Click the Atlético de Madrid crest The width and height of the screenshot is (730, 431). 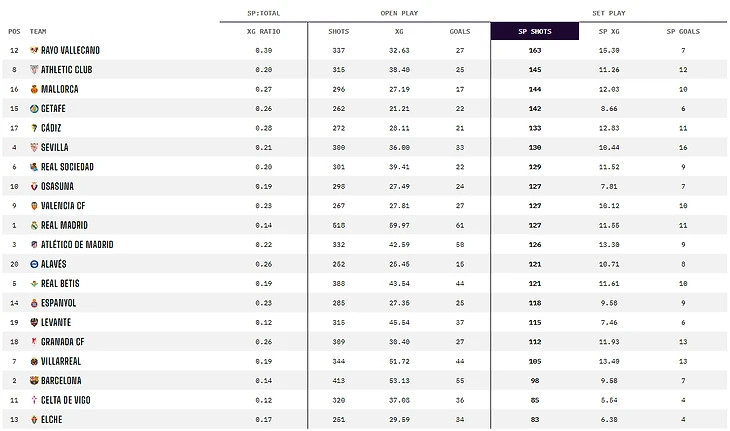pos(34,244)
